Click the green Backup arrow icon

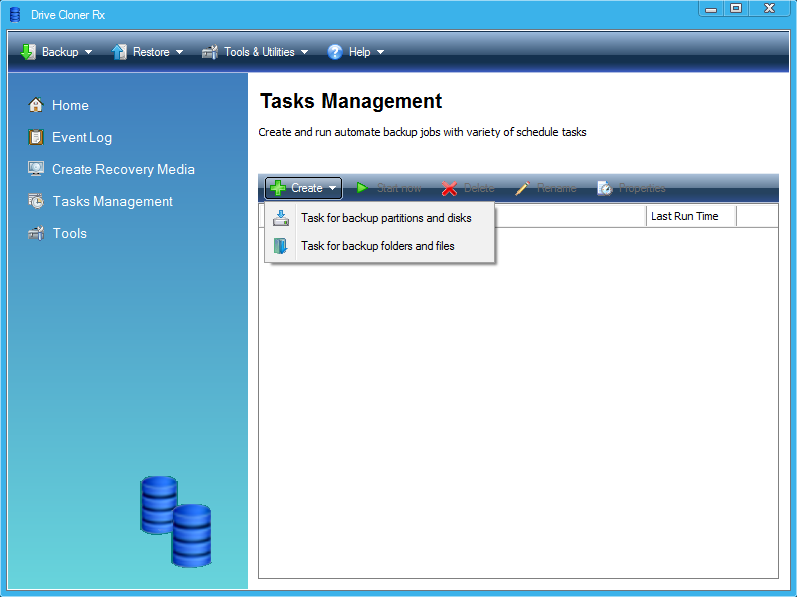click(28, 52)
